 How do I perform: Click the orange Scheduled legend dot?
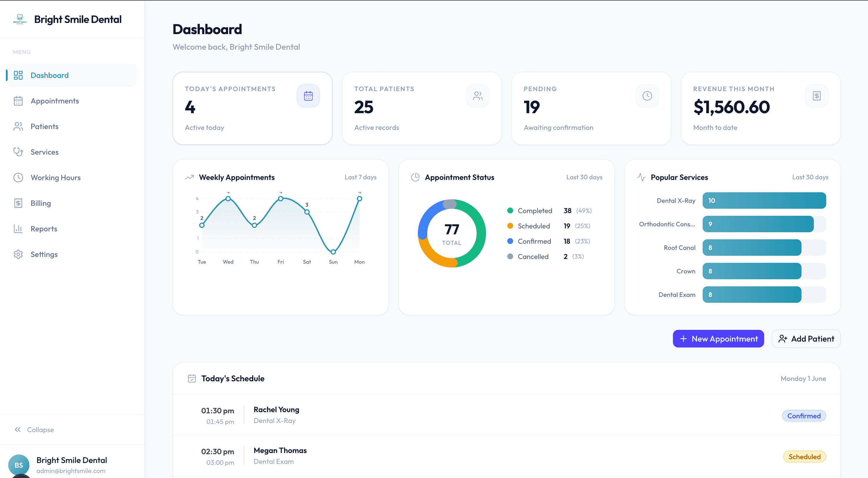tap(510, 226)
